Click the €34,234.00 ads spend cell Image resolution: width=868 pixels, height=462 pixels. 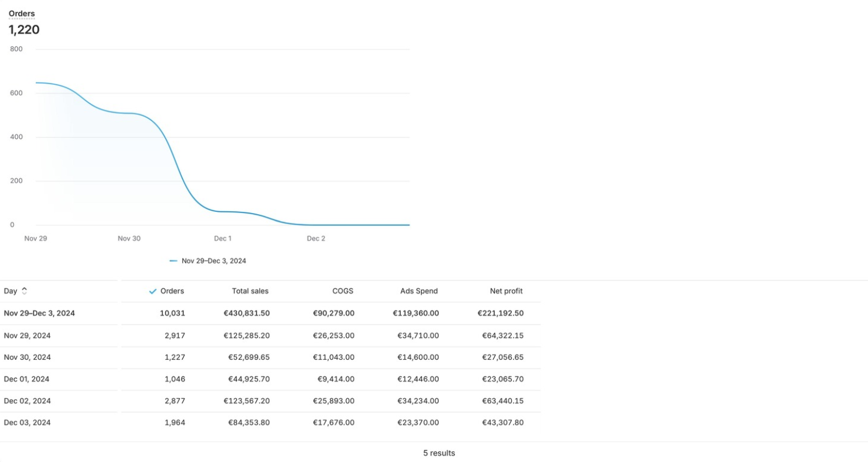(418, 401)
